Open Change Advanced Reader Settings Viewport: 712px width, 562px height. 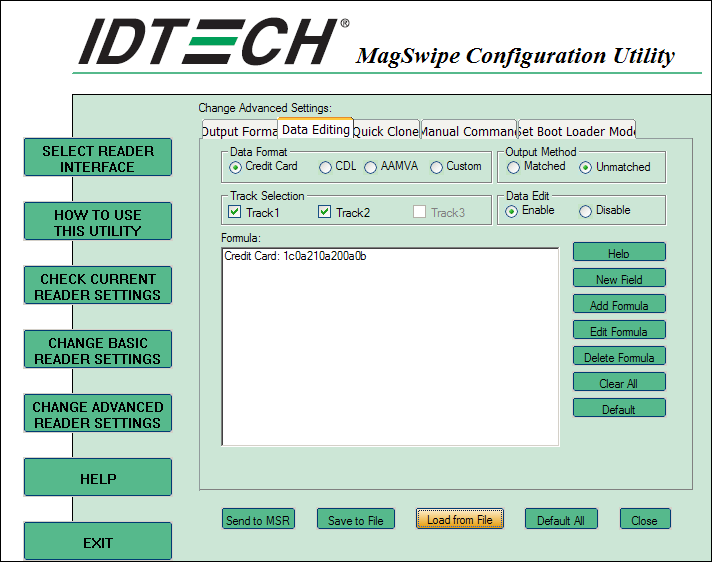tap(98, 413)
